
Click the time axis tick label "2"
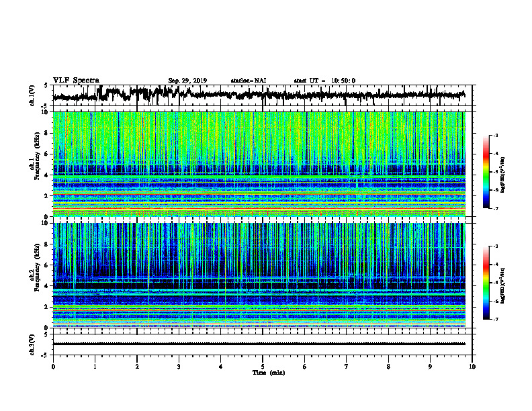pos(137,367)
